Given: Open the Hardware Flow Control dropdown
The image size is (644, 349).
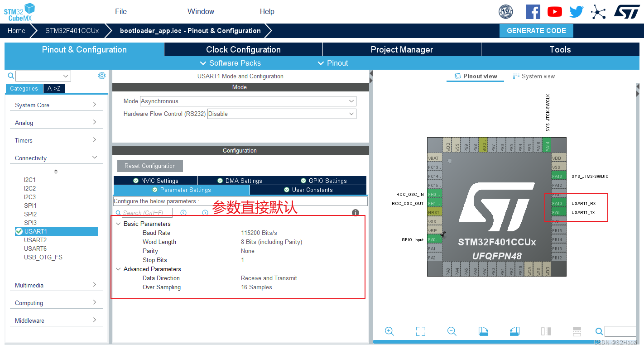Looking at the screenshot, I should point(281,114).
